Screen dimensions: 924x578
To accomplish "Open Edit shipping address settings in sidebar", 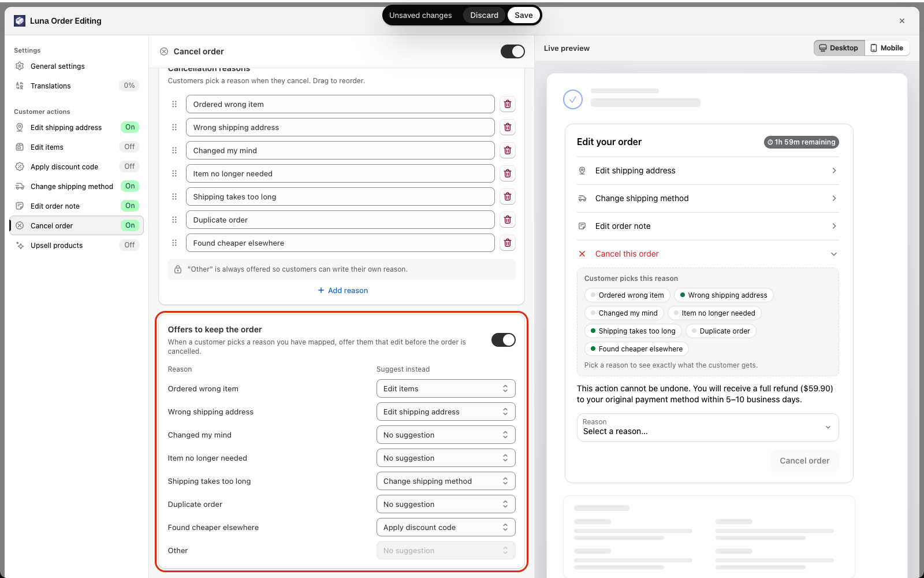I will coord(76,128).
